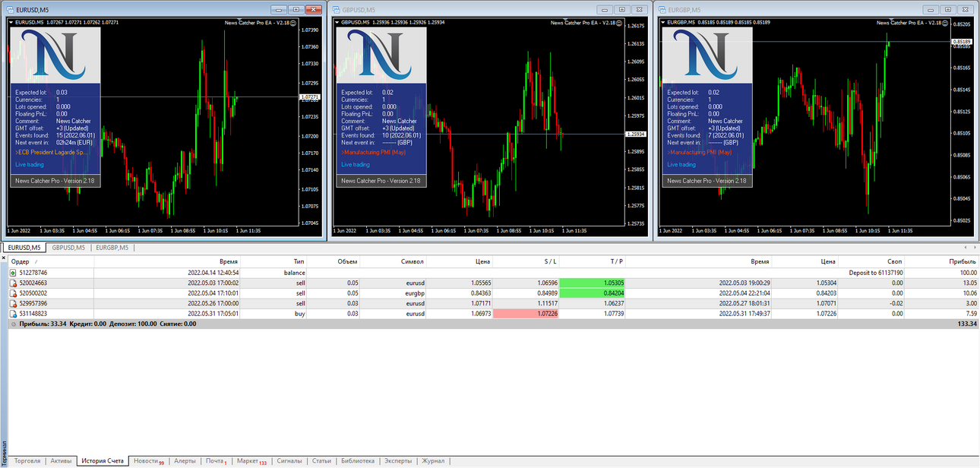Viewport: 980px width, 468px height.
Task: Click the GBPUSD,M5 chart window title icon
Action: tap(337, 9)
